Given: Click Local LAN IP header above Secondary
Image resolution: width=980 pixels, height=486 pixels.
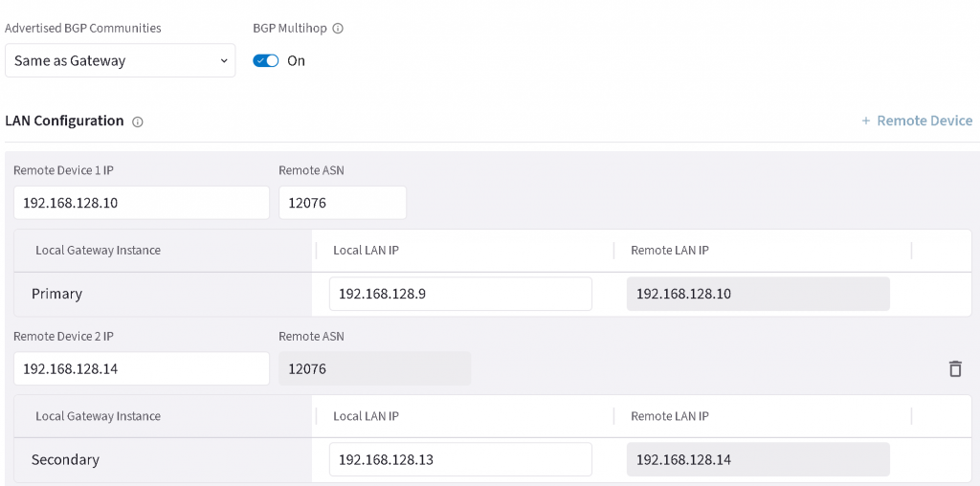Looking at the screenshot, I should (x=366, y=416).
